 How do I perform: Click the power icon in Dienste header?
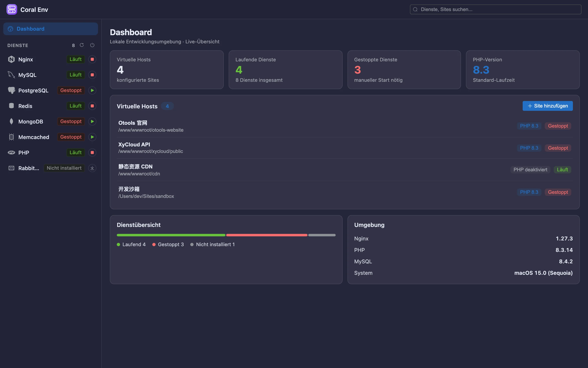(x=92, y=45)
